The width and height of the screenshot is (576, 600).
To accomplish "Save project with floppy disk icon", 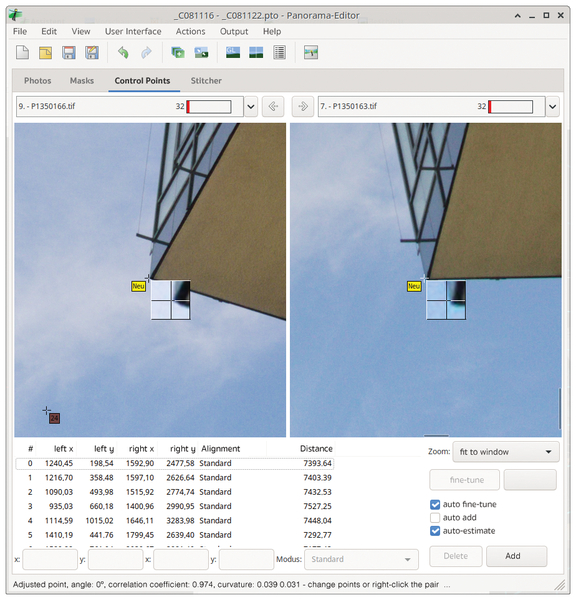I will click(x=69, y=52).
